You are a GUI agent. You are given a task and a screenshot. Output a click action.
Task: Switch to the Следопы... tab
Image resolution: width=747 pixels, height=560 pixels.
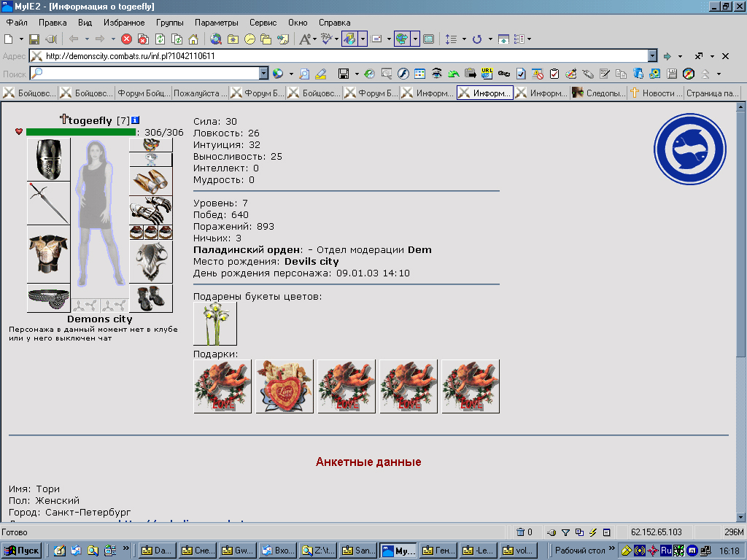click(x=600, y=93)
